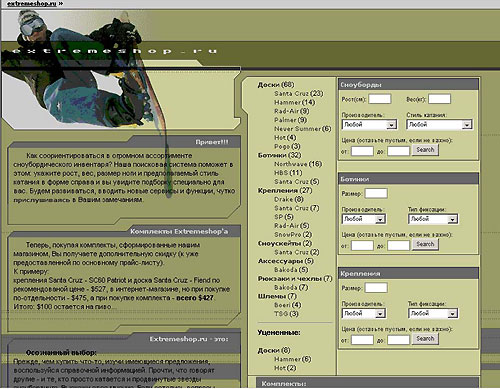
Task: Open SnowPro (2) bindings link
Action: 293,235
